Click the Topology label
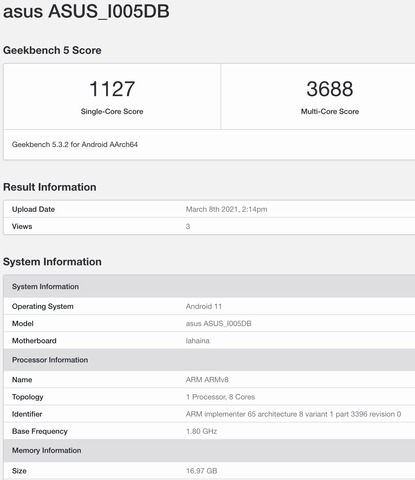Viewport: 415px width, 480px height. tap(28, 397)
